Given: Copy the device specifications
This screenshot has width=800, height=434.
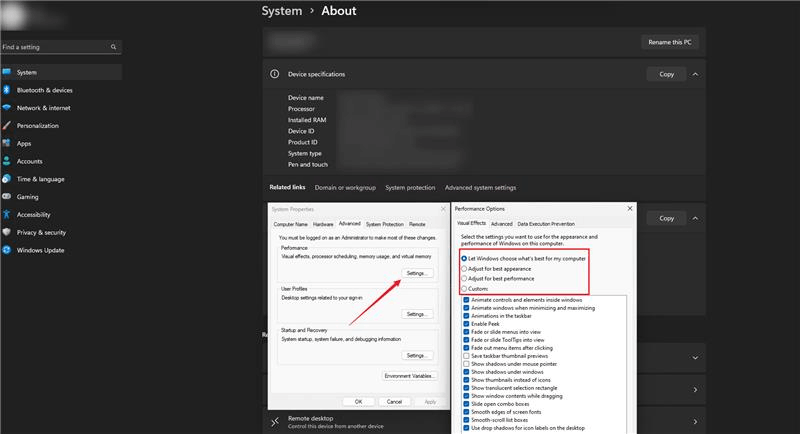Looking at the screenshot, I should tap(666, 74).
